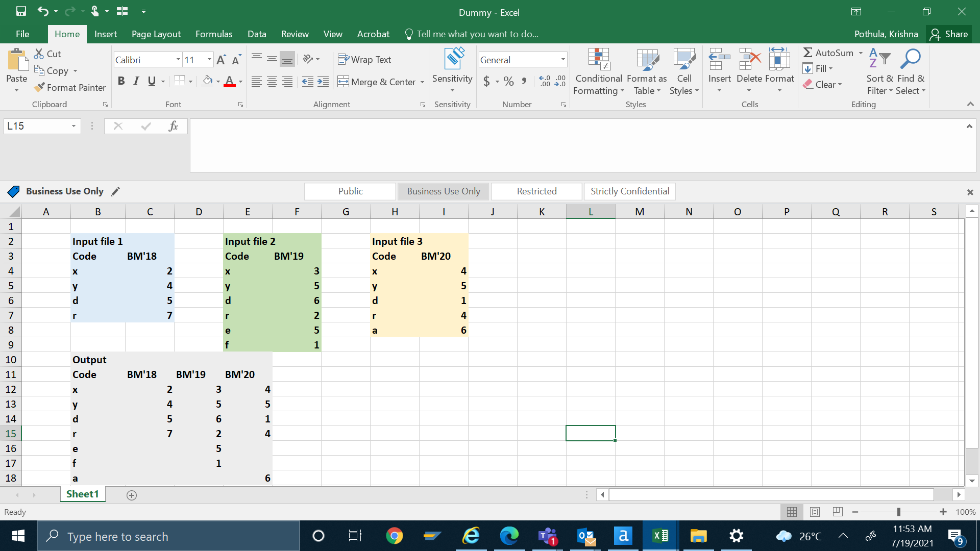Click the Insert Function fx icon
The height and width of the screenshot is (551, 980).
tap(173, 126)
